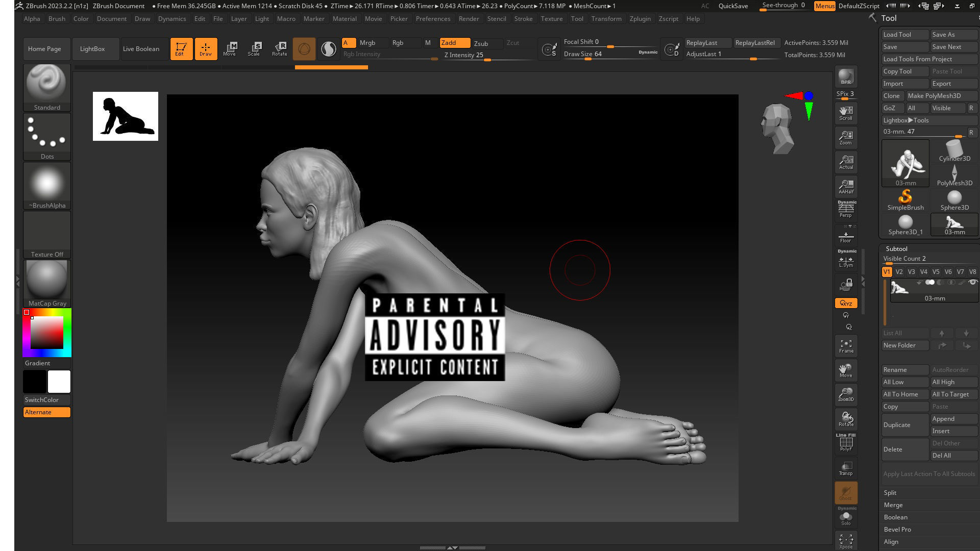Expand the Bevel Pro section
This screenshot has width=980, height=551.
pyautogui.click(x=897, y=530)
